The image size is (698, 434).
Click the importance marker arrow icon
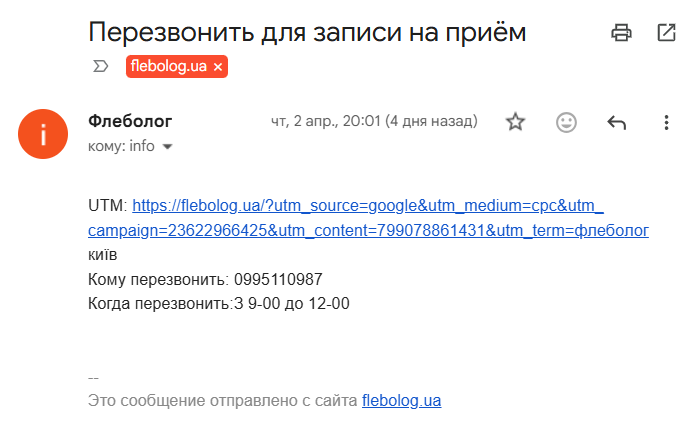pyautogui.click(x=100, y=67)
